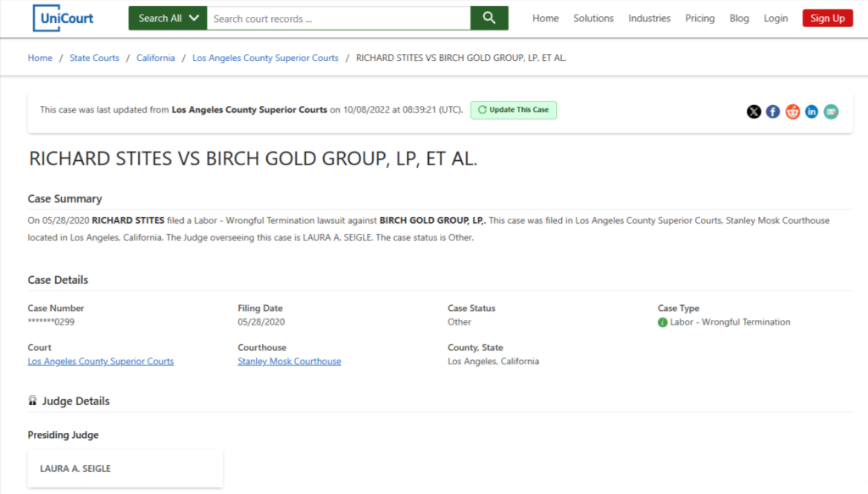Open the Court link under Case Details
This screenshot has width=868, height=494.
101,361
